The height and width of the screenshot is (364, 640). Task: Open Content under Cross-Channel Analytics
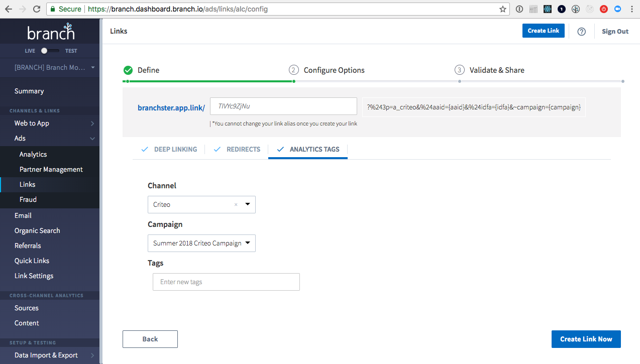pyautogui.click(x=27, y=323)
